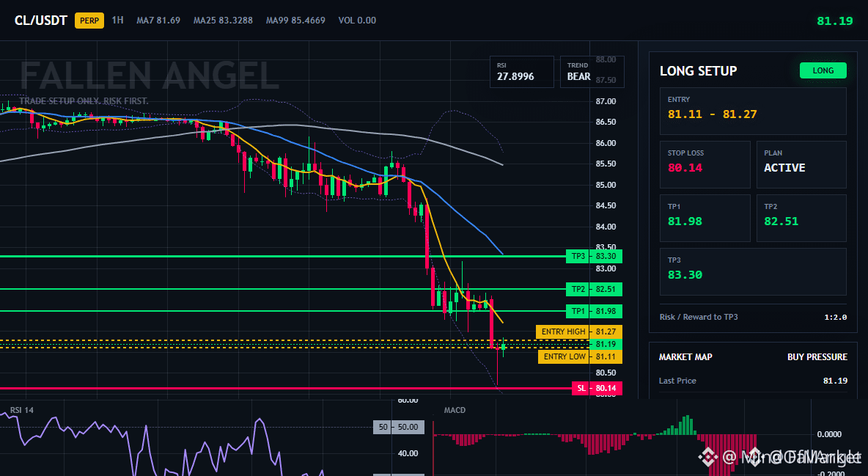Click the red SL 80.14 chart tag
868x476 pixels.
597,389
